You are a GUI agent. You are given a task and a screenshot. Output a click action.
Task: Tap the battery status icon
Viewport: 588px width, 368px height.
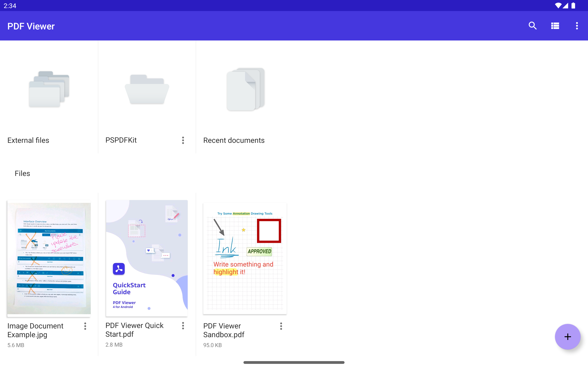574,6
